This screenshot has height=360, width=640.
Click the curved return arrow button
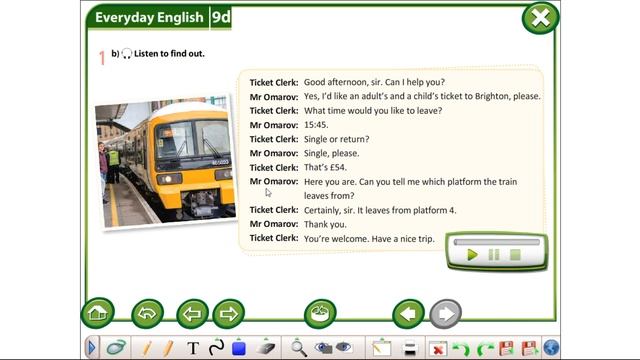tap(147, 313)
